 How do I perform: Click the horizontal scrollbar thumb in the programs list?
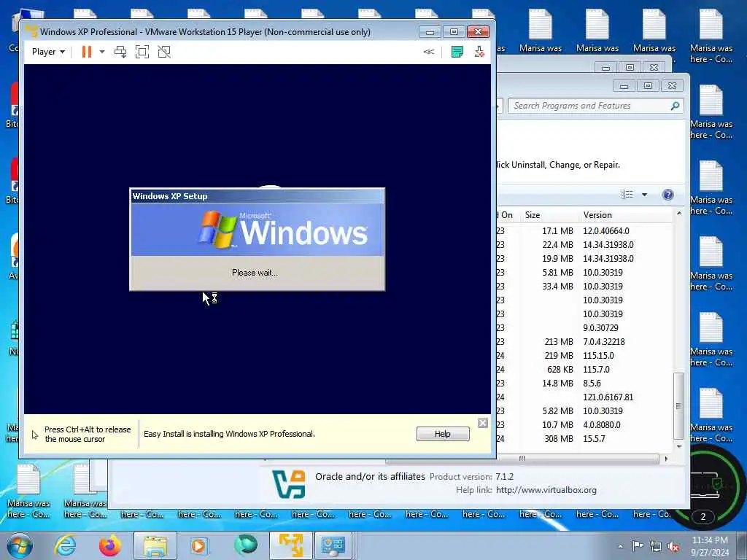click(522, 459)
